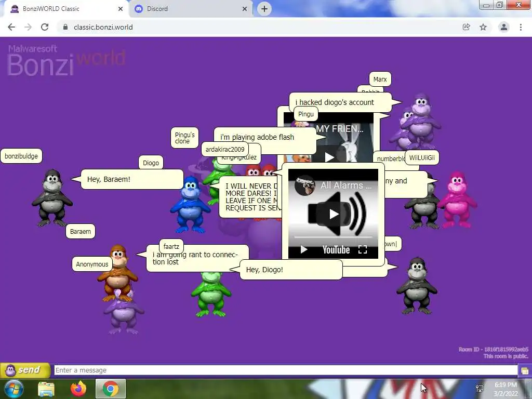Click the MY FRIEN... video title
This screenshot has width=532, height=399.
[x=340, y=129]
